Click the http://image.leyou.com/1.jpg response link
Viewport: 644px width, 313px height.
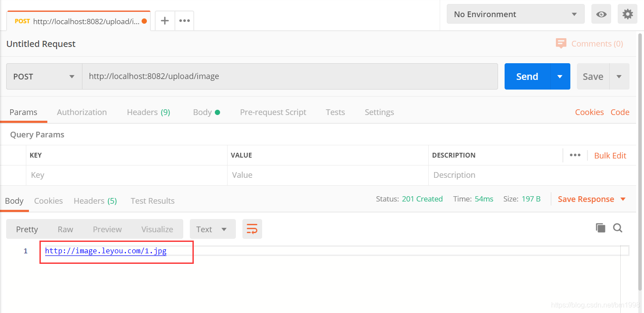(106, 251)
